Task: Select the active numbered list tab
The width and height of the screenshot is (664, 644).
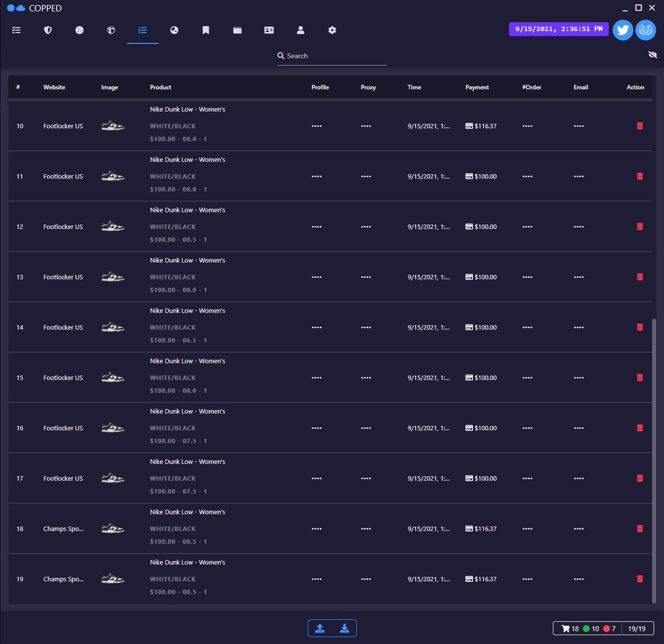Action: [143, 30]
